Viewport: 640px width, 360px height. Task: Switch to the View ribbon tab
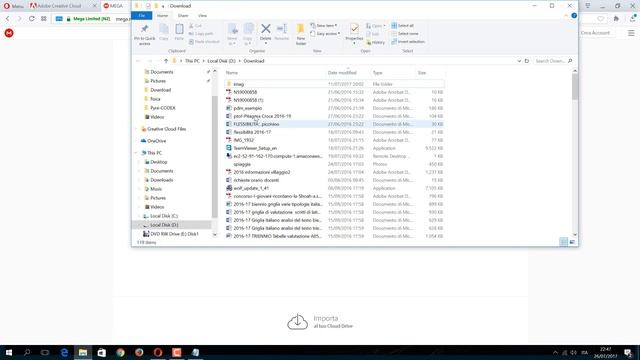[202, 16]
